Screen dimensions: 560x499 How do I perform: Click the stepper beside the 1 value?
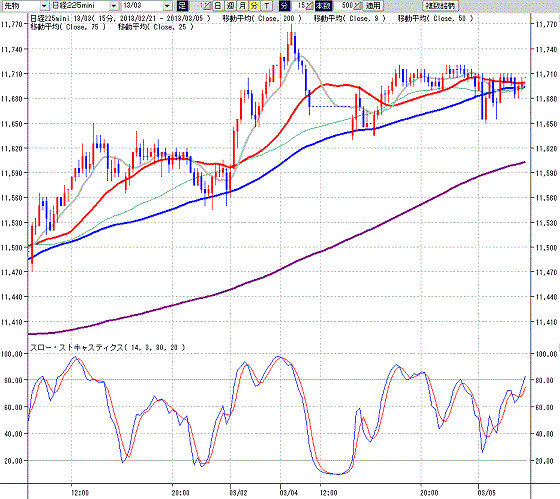[x=207, y=6]
